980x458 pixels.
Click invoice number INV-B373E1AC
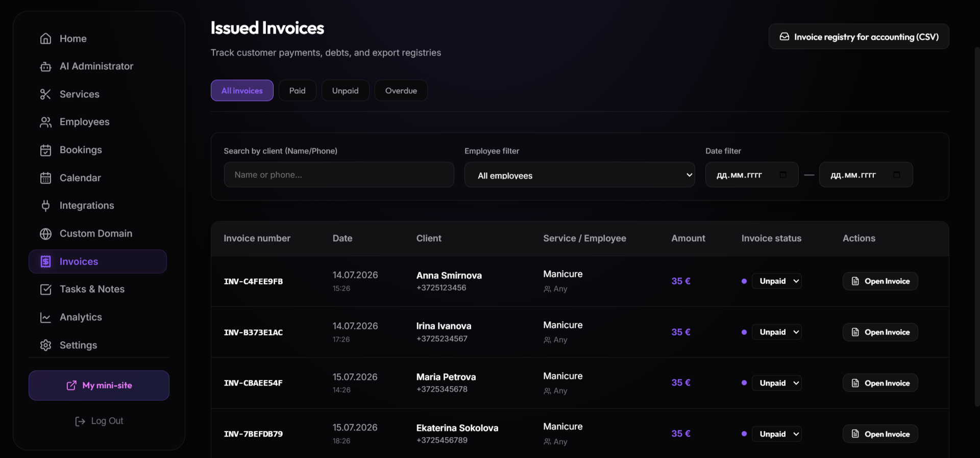pos(253,333)
